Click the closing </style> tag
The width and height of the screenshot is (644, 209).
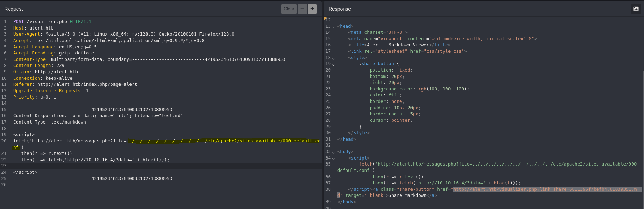pyautogui.click(x=359, y=133)
